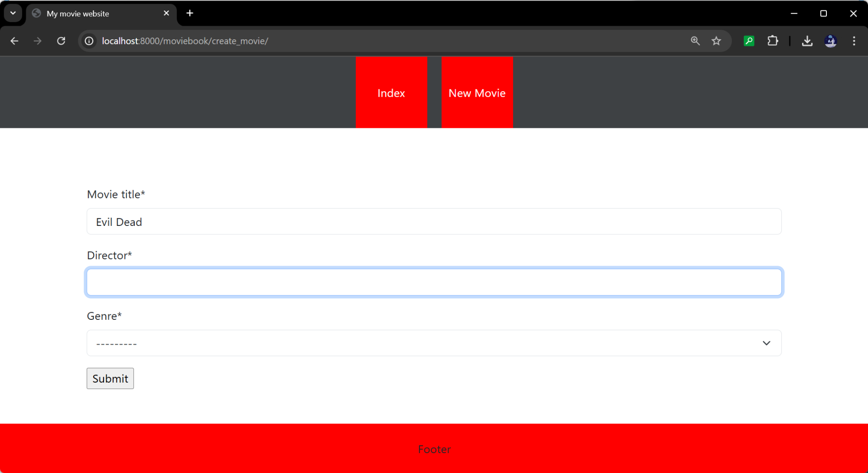Open the New Movie nav link

click(477, 93)
